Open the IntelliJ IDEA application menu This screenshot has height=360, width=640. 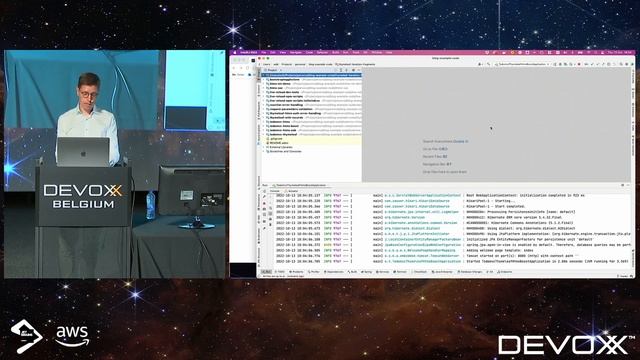(248, 52)
